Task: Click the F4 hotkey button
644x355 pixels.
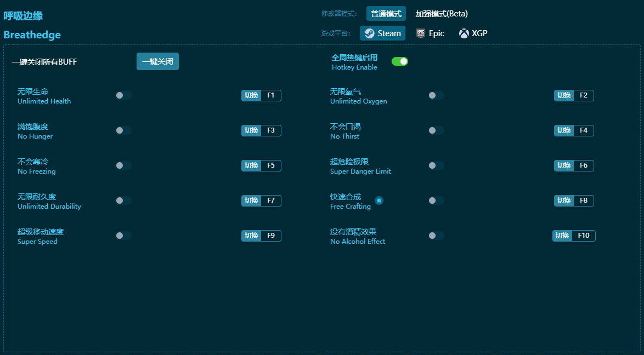Action: 574,130
